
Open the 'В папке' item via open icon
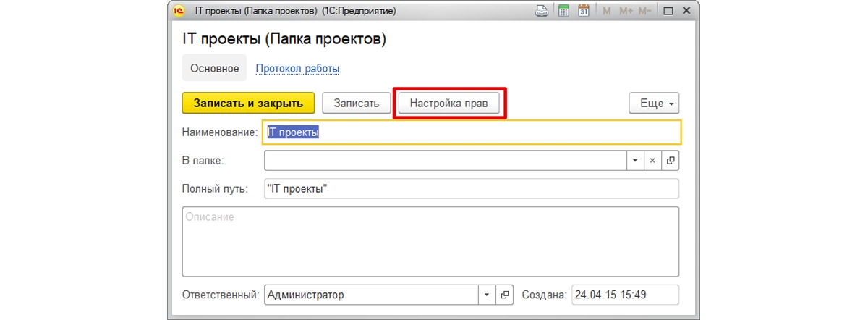point(671,161)
